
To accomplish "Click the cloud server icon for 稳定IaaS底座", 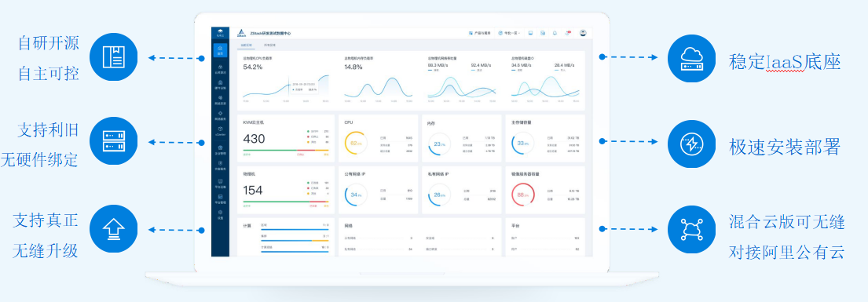I will tap(691, 58).
